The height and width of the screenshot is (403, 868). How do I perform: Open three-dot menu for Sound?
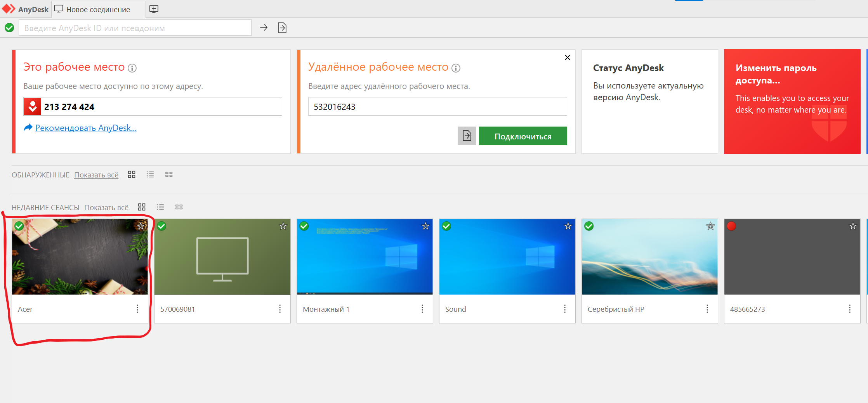[x=565, y=309]
